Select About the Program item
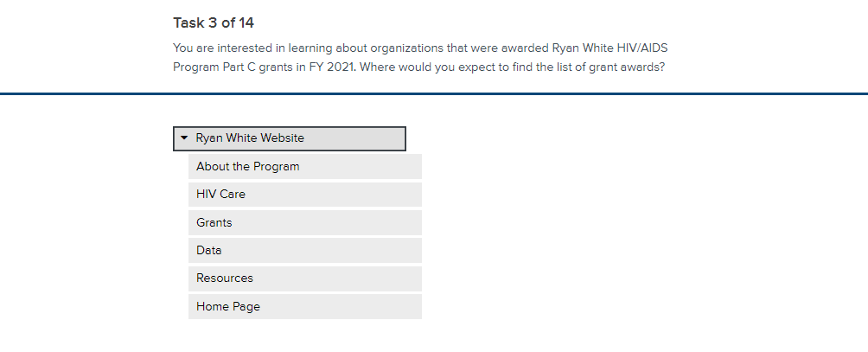This screenshot has height=352, width=868. [x=304, y=167]
